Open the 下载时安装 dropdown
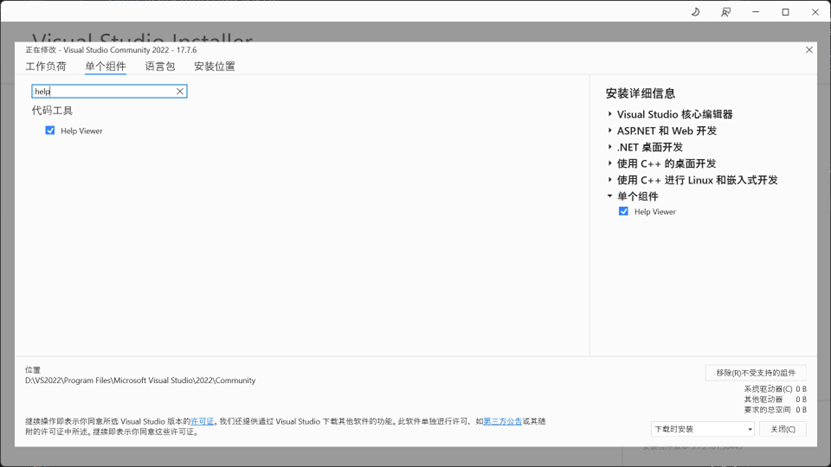Image resolution: width=831 pixels, height=467 pixels. tap(702, 429)
